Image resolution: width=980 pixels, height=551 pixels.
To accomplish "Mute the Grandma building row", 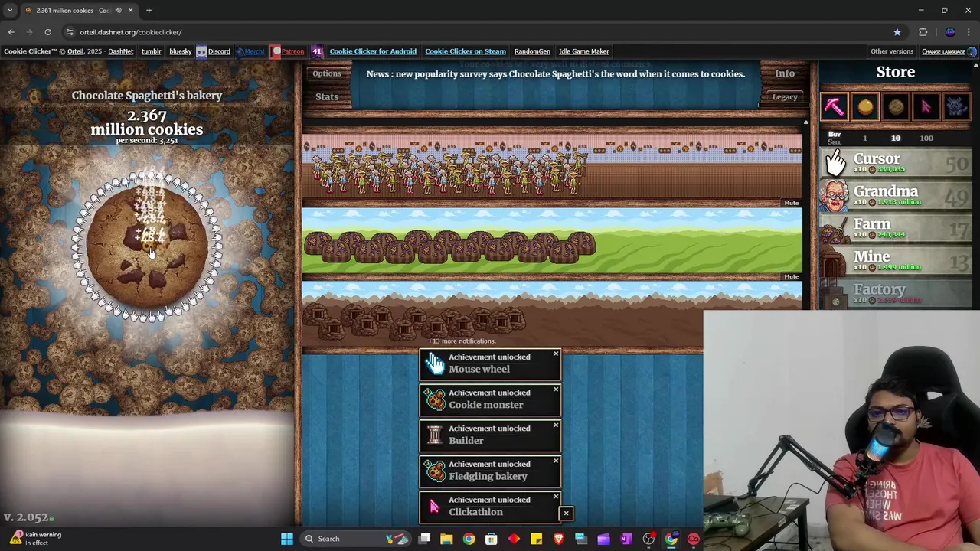I will (x=791, y=203).
